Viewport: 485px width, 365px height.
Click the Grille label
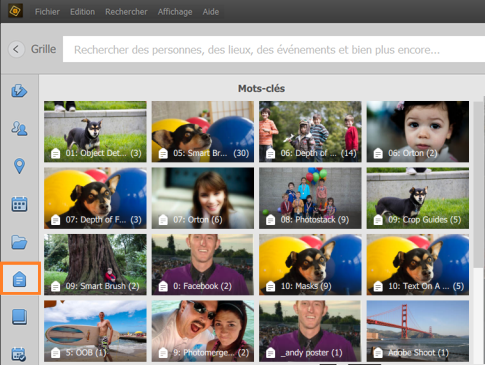pyautogui.click(x=43, y=49)
